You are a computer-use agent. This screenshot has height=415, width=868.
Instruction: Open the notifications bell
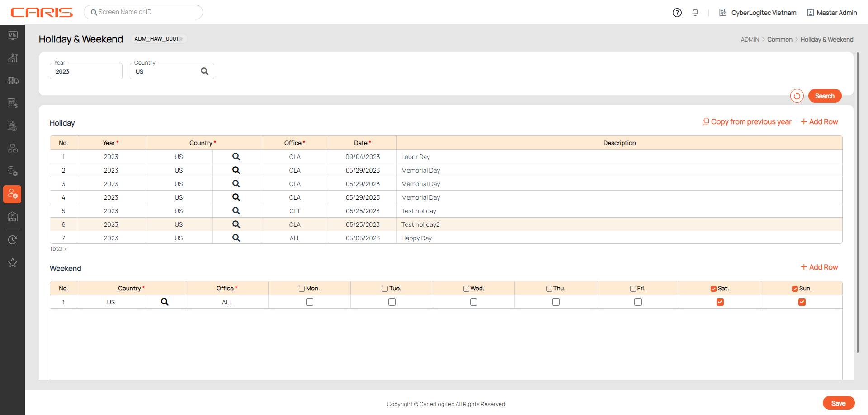click(x=695, y=13)
